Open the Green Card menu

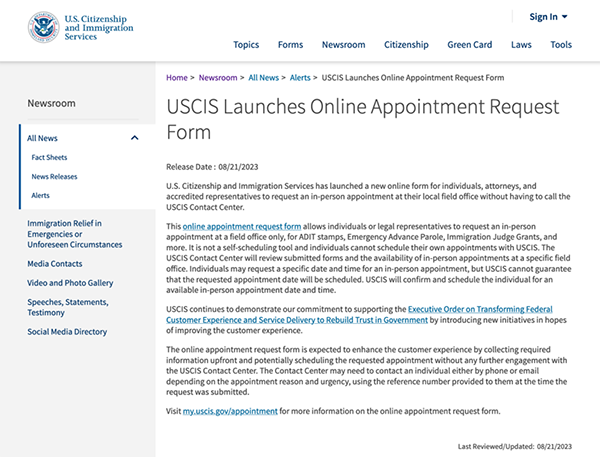click(470, 45)
